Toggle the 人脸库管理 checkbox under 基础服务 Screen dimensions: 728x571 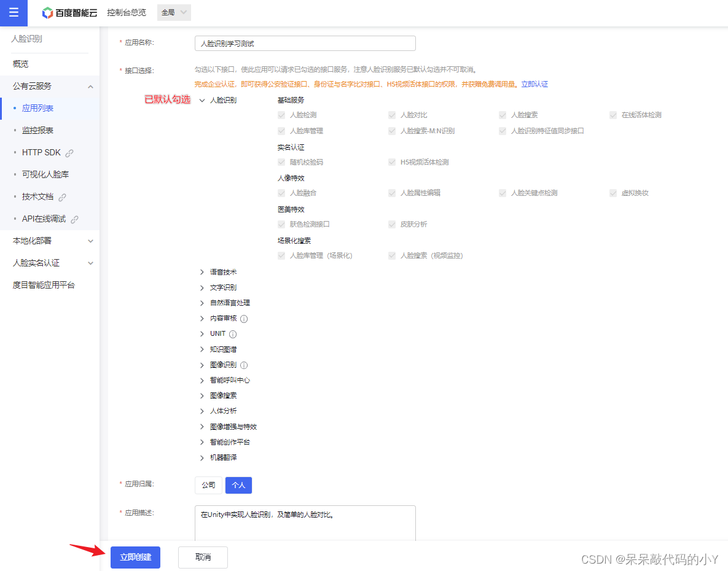point(281,131)
